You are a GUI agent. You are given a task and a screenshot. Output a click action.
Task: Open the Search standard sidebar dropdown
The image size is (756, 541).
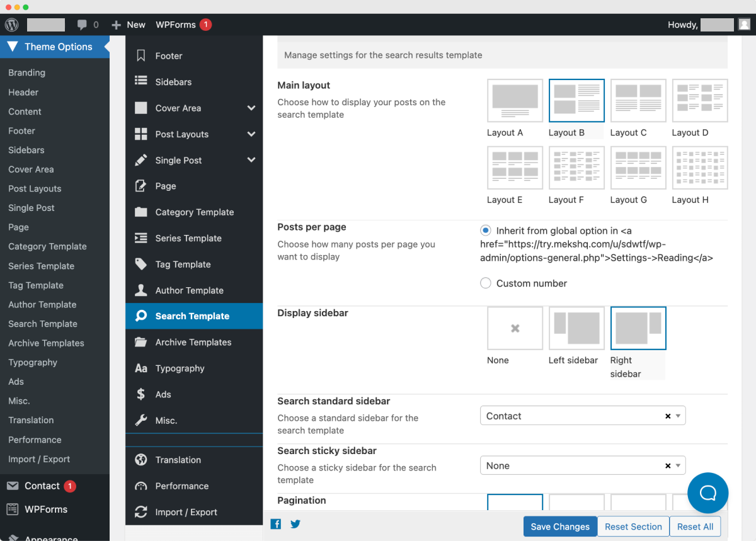583,416
